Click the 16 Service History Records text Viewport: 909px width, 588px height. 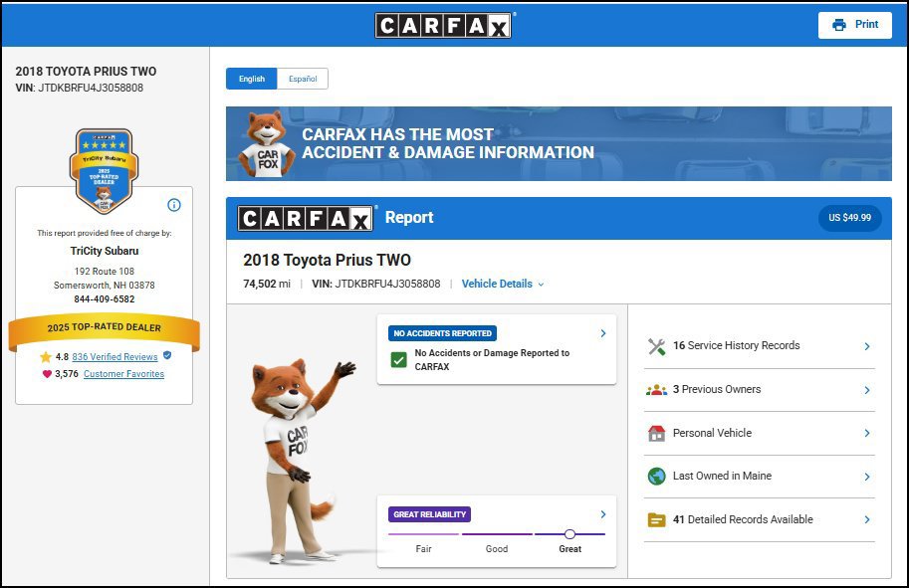[736, 345]
